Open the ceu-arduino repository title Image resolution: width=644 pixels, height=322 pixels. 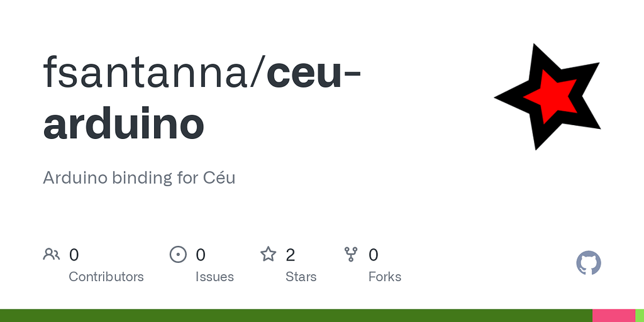point(201,99)
